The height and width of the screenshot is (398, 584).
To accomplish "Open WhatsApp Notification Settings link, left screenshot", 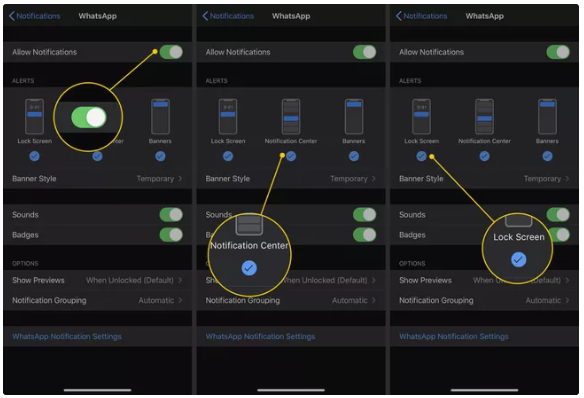I will [x=67, y=337].
